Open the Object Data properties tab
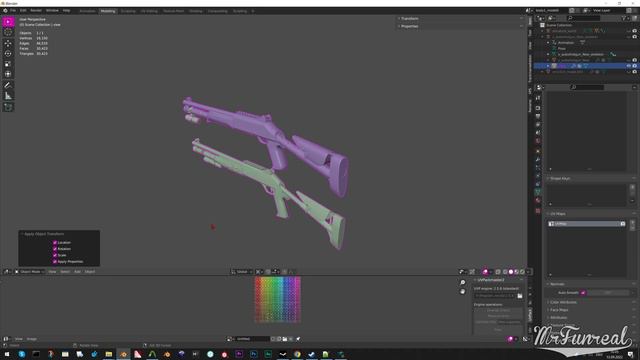The image size is (640, 360). coord(538,191)
